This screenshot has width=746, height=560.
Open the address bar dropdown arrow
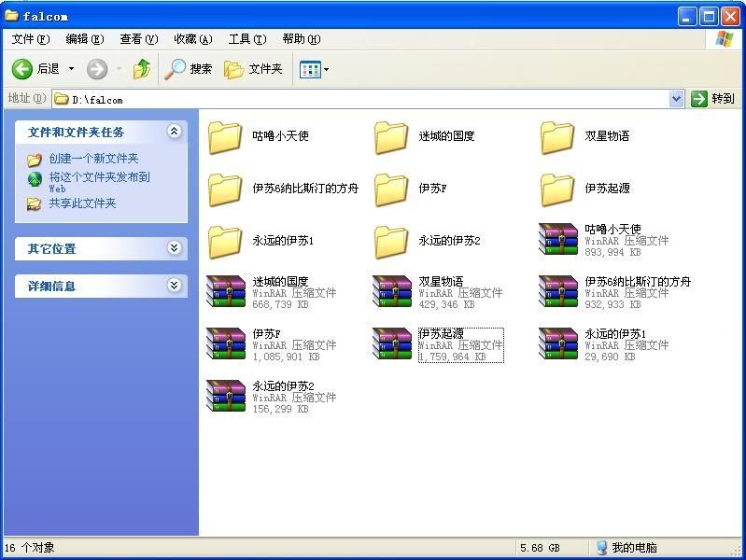tap(677, 99)
